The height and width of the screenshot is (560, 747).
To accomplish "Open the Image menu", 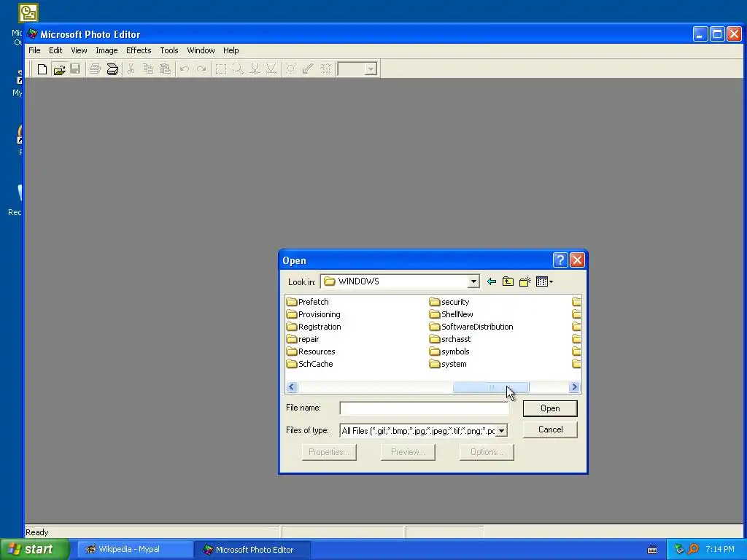I will click(x=107, y=50).
